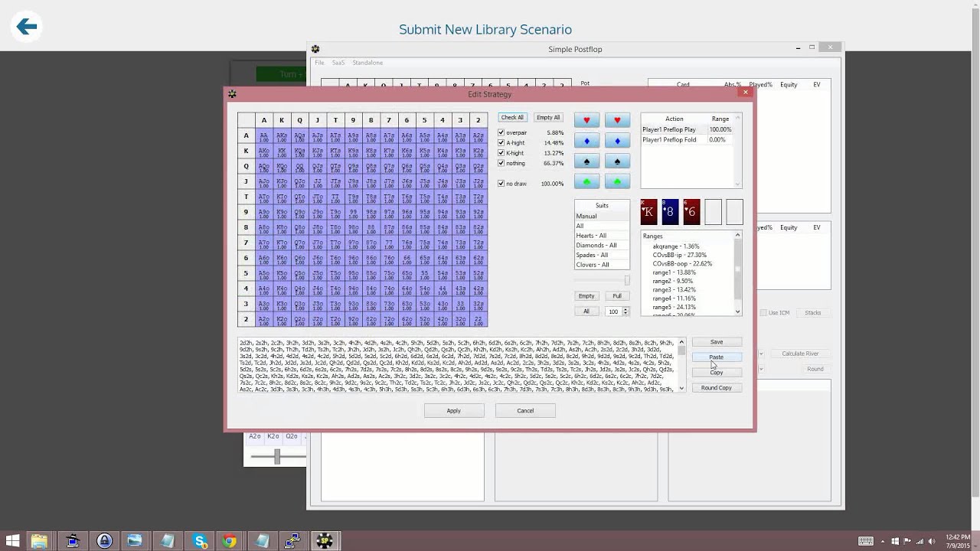Click the Cancel button
The image size is (980, 551).
[x=525, y=411]
